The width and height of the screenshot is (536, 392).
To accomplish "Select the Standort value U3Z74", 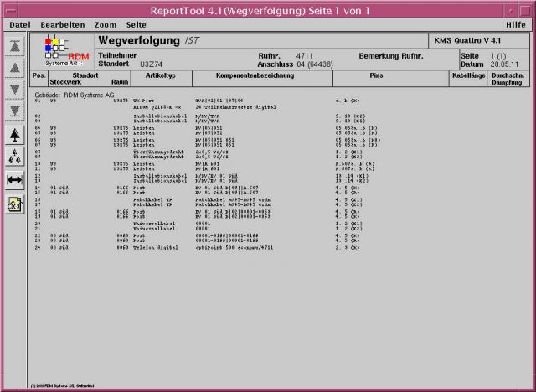I will (x=151, y=64).
